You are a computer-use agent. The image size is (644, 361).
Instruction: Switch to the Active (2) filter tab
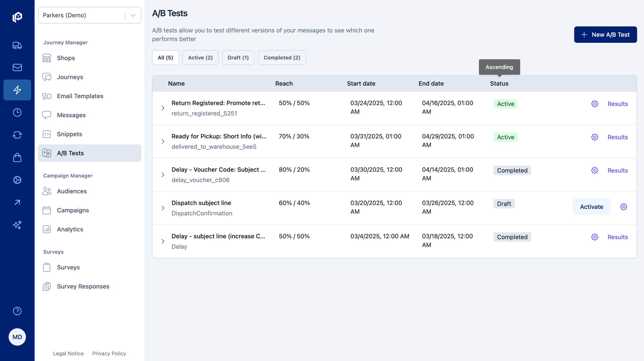200,58
